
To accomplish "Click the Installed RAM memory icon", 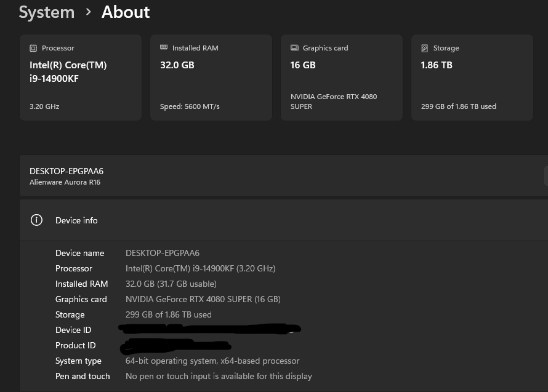I will tap(164, 47).
